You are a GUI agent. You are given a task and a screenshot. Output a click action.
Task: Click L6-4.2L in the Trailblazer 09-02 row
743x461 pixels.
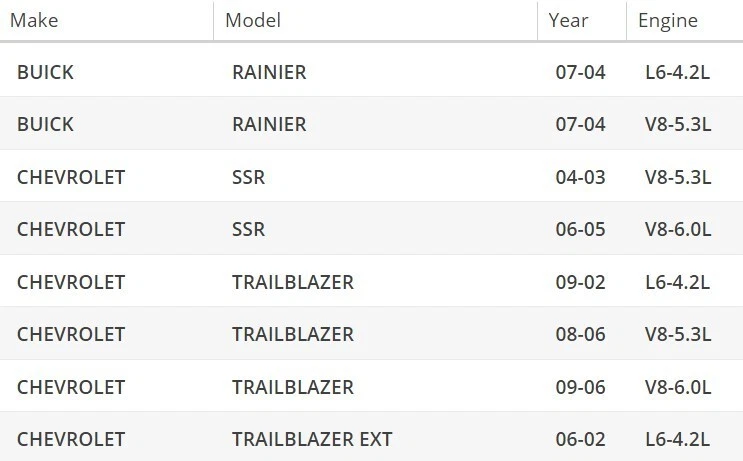[x=678, y=282]
